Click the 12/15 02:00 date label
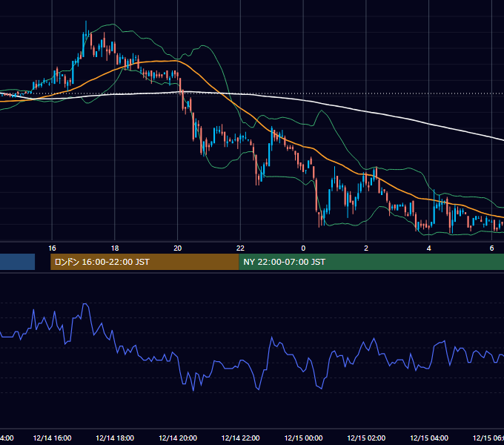 pos(366,438)
